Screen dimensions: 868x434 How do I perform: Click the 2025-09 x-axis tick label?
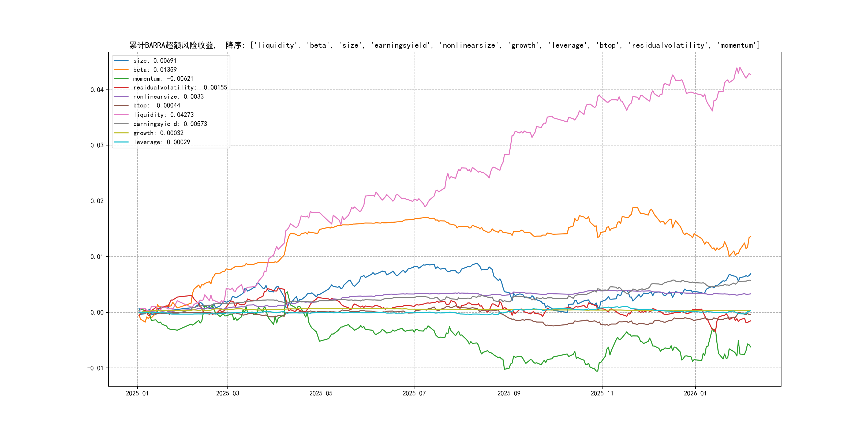(x=509, y=393)
